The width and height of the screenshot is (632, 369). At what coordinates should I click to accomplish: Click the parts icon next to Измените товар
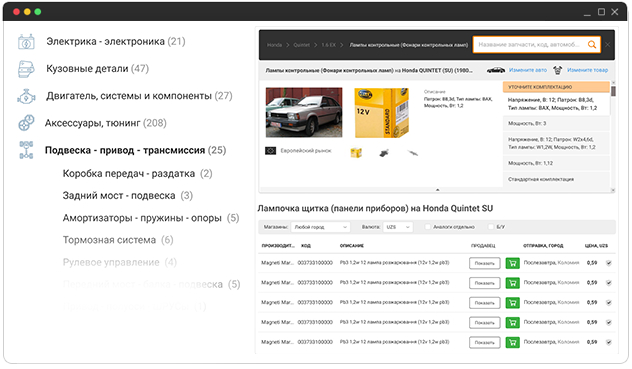(x=557, y=70)
